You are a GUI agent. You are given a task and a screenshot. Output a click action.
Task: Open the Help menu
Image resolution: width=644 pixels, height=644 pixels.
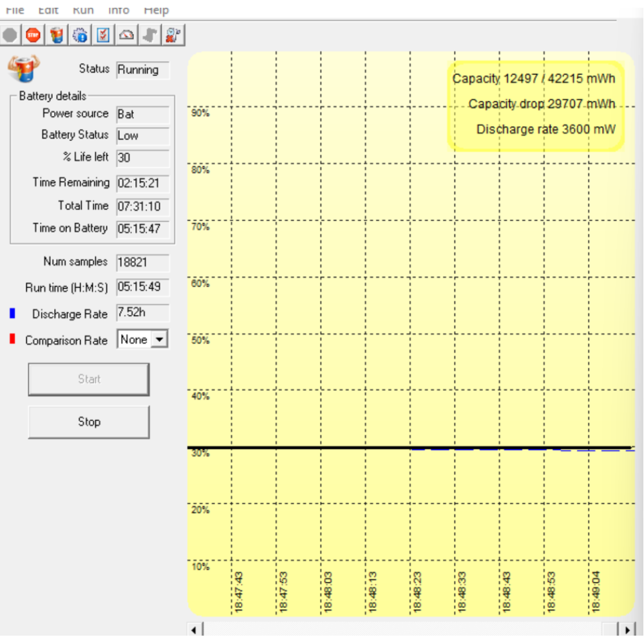[x=156, y=10]
